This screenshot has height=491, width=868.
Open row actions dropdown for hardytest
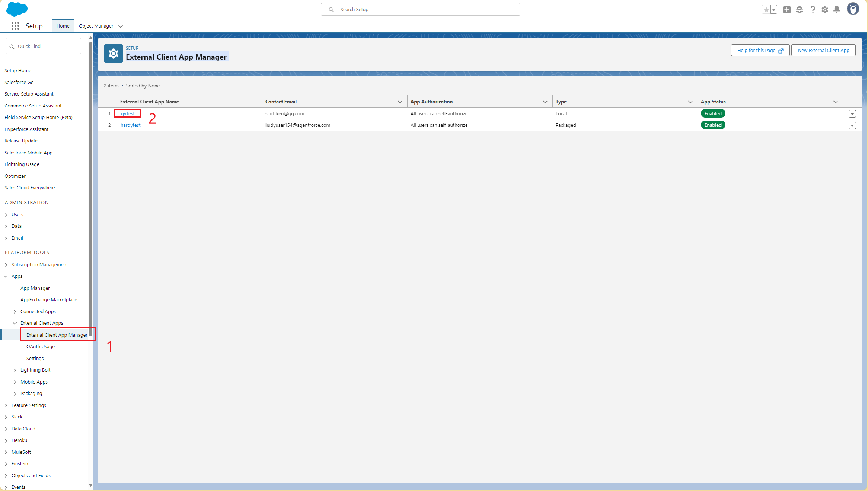pos(852,125)
